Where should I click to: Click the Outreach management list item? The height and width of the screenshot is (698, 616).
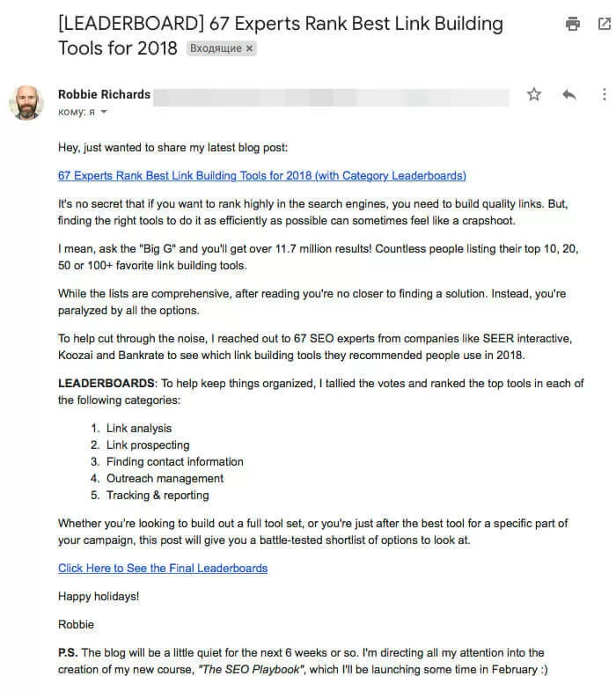coord(165,479)
